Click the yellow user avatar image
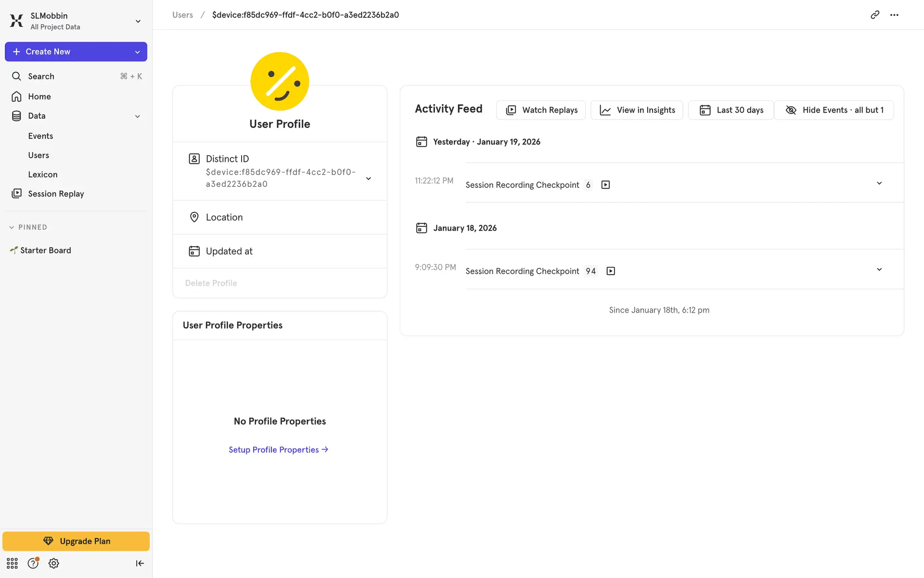This screenshot has height=578, width=924. 280,81
